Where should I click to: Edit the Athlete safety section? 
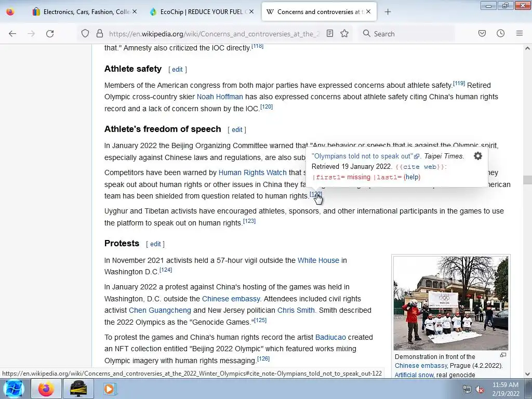(x=177, y=70)
